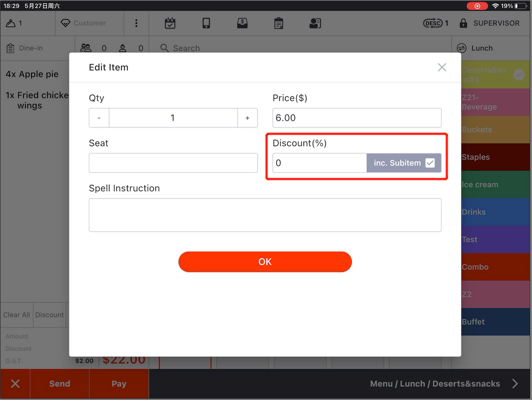Close the Edit Item dialog

tap(442, 67)
